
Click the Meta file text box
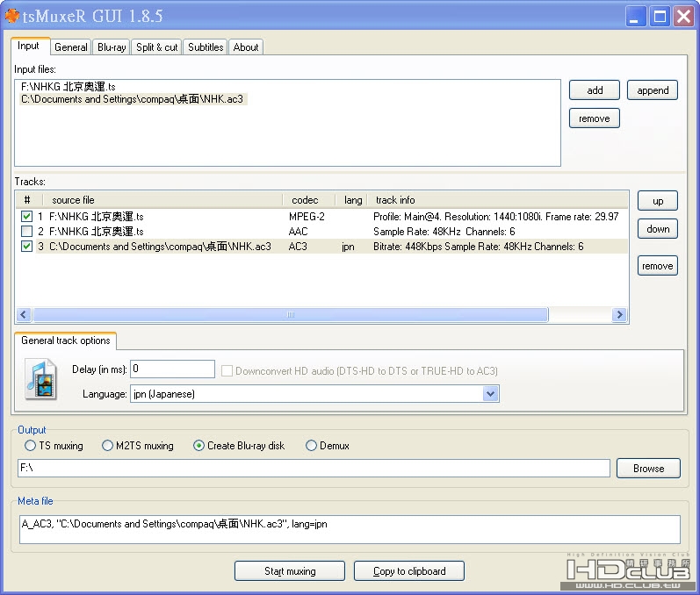(350, 529)
